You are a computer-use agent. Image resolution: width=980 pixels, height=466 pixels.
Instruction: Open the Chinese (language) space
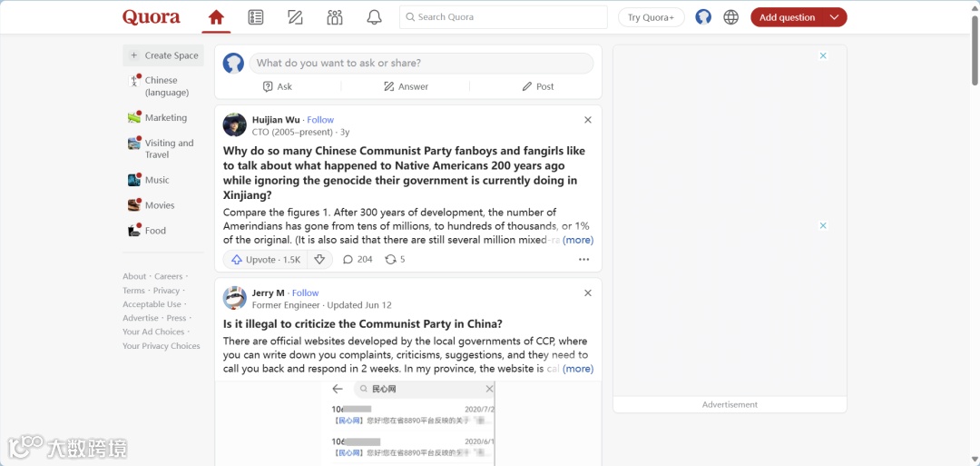(163, 86)
